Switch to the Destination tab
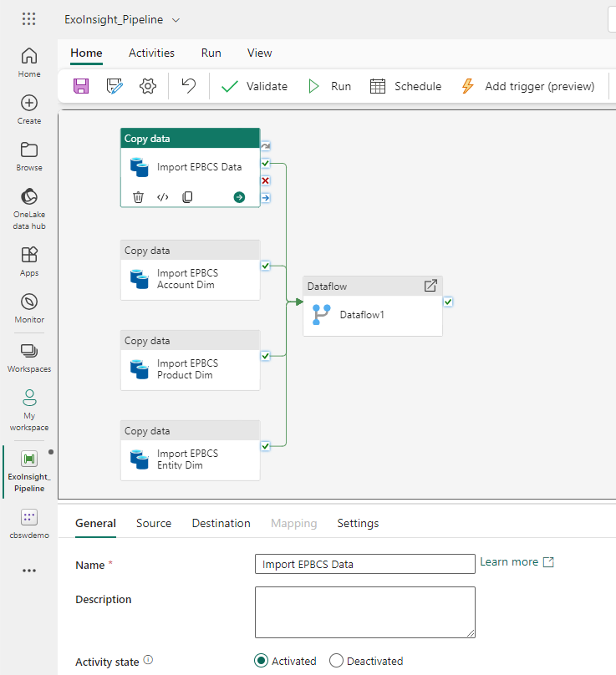 coord(221,523)
